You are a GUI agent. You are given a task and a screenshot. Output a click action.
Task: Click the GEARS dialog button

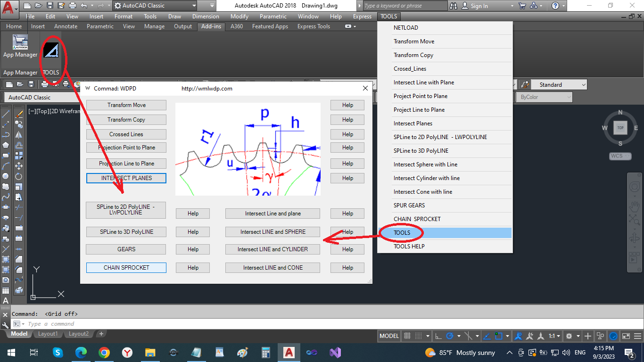pyautogui.click(x=126, y=249)
